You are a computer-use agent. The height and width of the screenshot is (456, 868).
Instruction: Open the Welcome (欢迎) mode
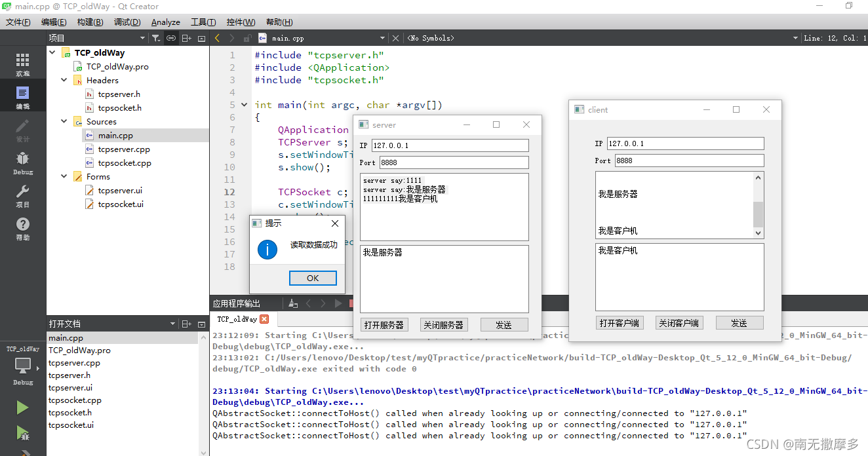click(x=23, y=65)
